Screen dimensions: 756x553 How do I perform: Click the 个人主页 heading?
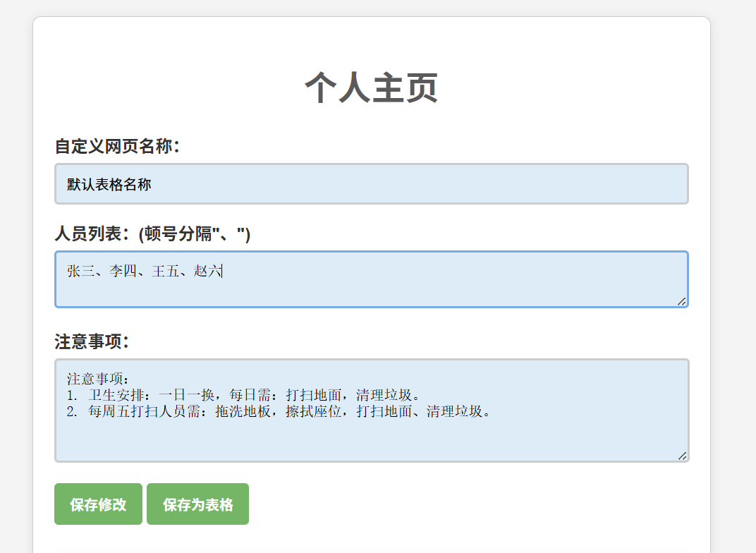[371, 87]
